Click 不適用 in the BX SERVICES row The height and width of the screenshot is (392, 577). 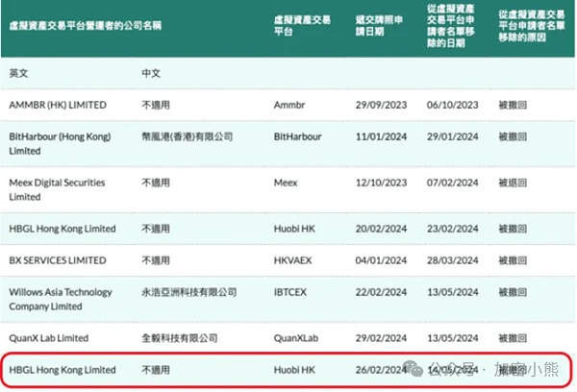156,260
